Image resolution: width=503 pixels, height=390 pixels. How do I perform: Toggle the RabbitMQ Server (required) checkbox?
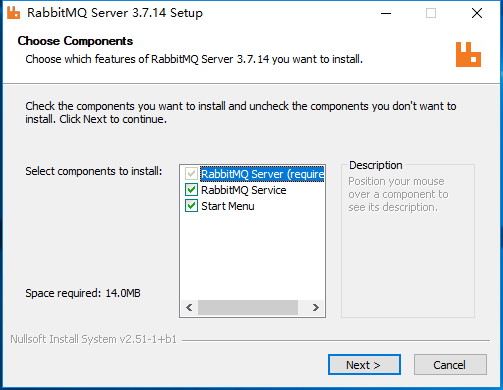[x=191, y=174]
